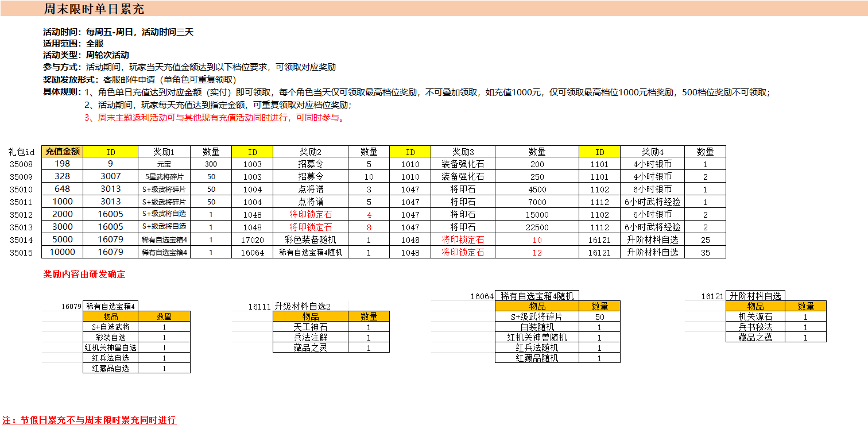The image size is (868, 425).
Task: Click the 藏品之蕴 item cell
Action: (755, 337)
